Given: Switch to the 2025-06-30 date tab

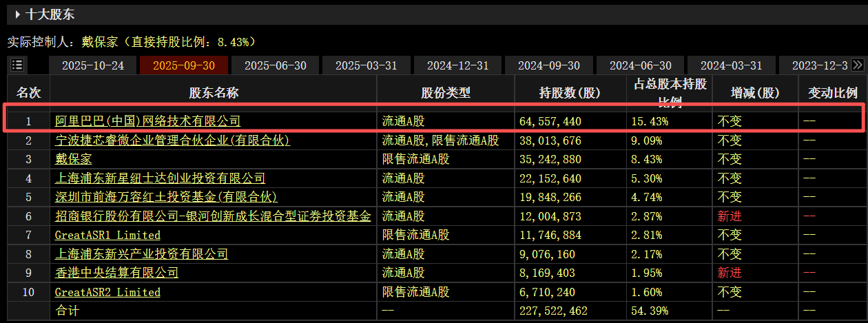Looking at the screenshot, I should (276, 65).
